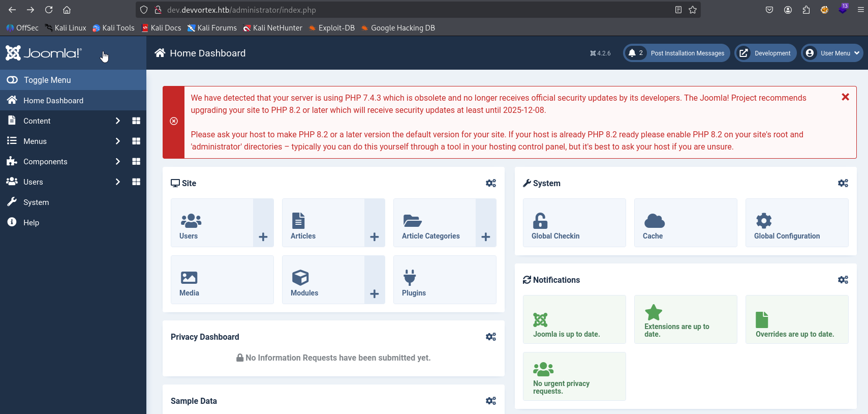868x414 pixels.
Task: Open the Plugins quick icon
Action: pos(445,280)
